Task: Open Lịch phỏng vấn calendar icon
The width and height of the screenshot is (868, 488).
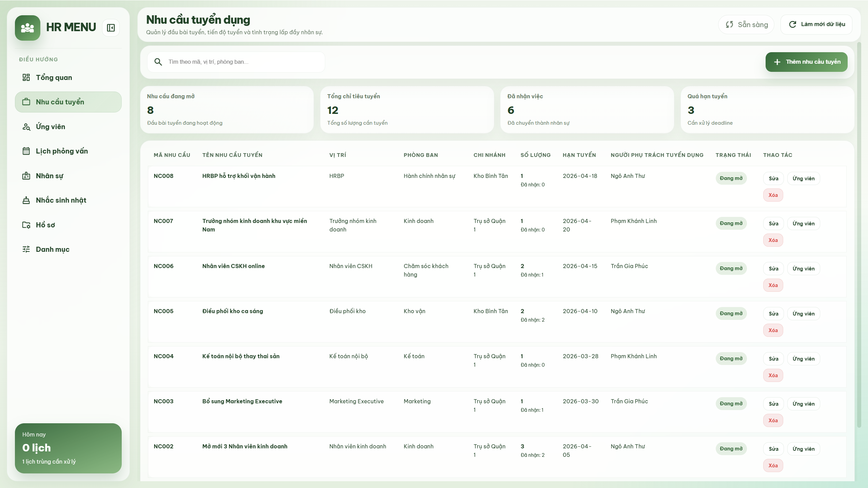Action: [27, 151]
